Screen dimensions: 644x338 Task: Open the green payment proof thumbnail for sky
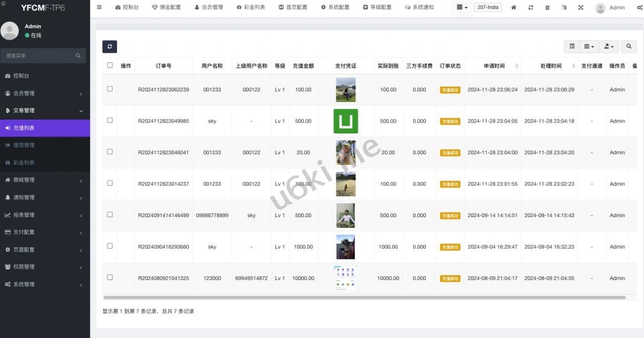tap(345, 121)
